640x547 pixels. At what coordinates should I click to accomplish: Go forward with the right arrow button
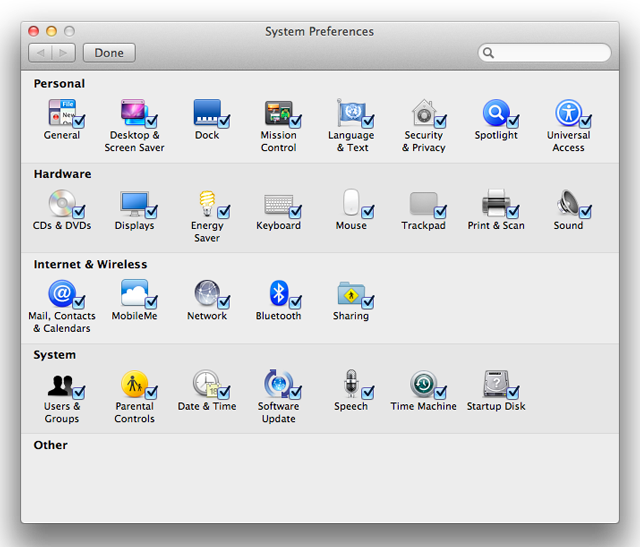[63, 53]
